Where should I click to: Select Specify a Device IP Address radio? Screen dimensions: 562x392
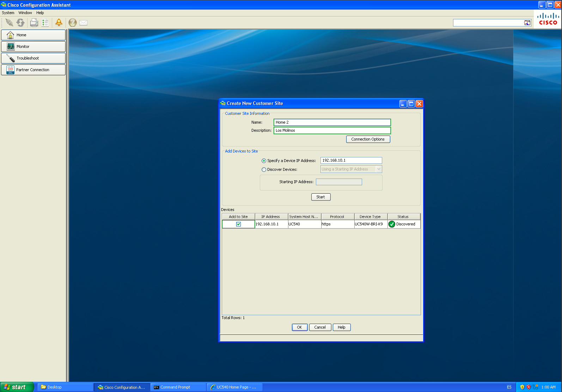[264, 161]
